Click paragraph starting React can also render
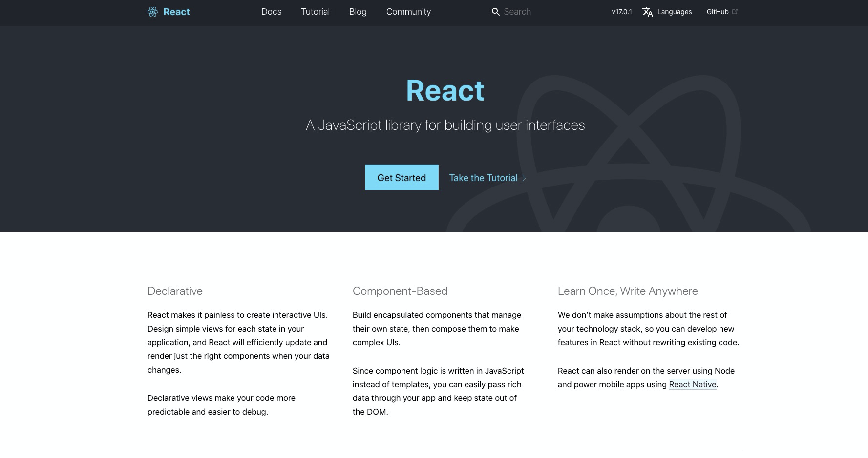 tap(646, 377)
